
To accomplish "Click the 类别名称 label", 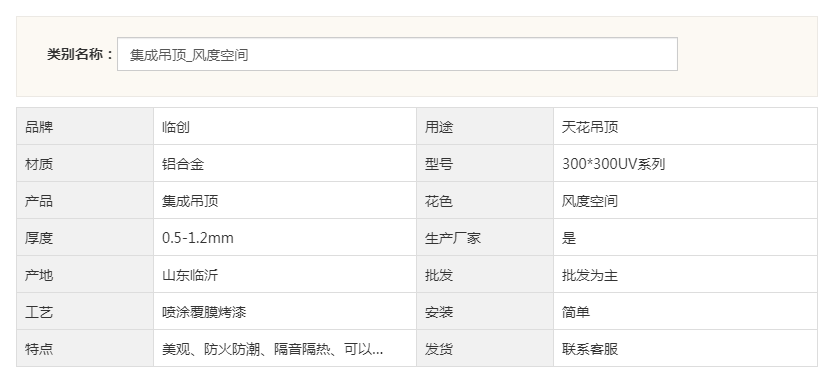I will [x=80, y=54].
